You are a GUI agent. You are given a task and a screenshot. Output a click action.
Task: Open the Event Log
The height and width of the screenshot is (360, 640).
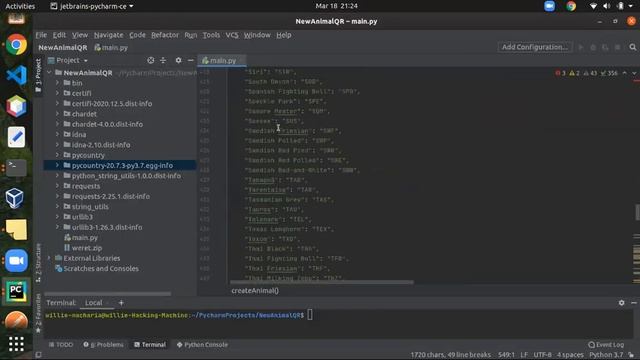coord(606,345)
